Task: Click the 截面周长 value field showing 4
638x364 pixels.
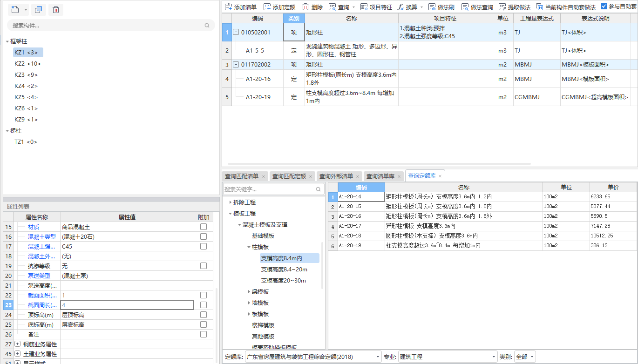Action: tap(127, 305)
